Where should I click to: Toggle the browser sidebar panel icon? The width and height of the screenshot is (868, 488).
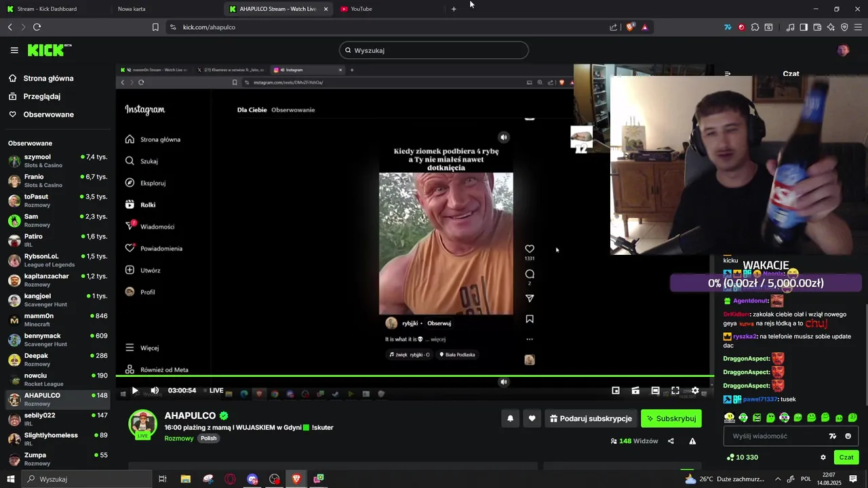[x=804, y=27]
